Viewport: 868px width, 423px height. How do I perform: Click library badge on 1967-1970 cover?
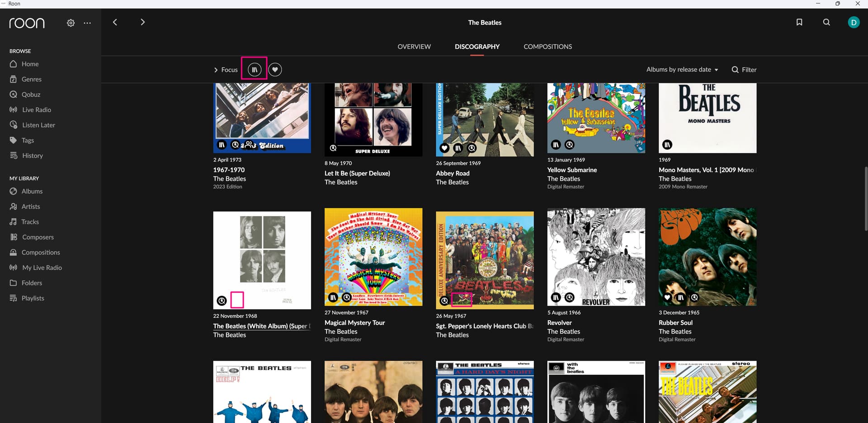[222, 145]
